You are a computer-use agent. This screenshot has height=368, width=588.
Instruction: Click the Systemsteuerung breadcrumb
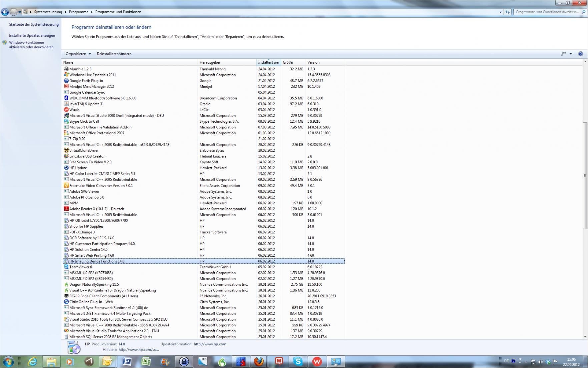click(x=48, y=12)
